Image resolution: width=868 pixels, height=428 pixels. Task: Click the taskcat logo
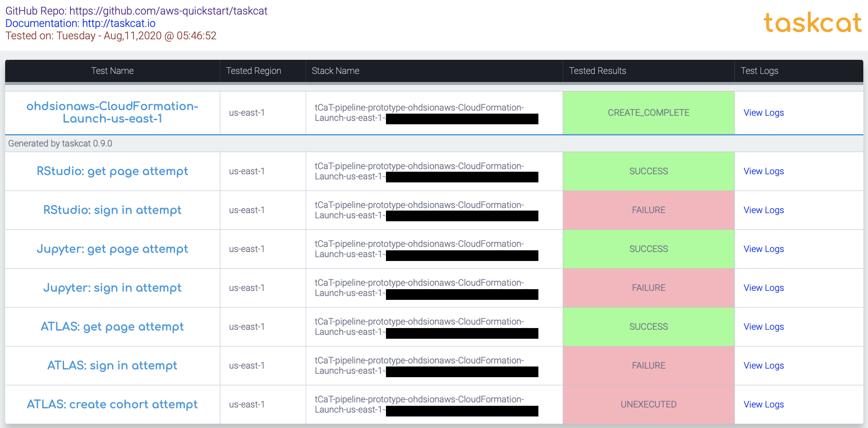812,23
